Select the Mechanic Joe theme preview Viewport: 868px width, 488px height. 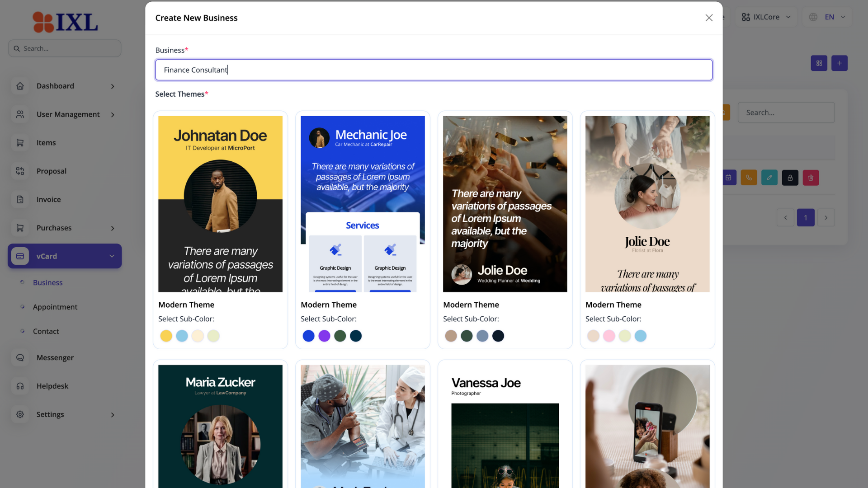(363, 204)
